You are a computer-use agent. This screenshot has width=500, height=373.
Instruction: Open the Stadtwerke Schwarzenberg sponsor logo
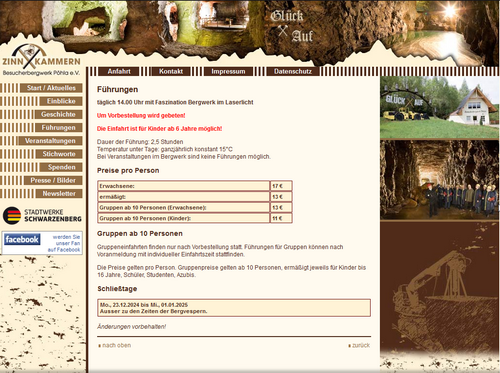point(42,216)
